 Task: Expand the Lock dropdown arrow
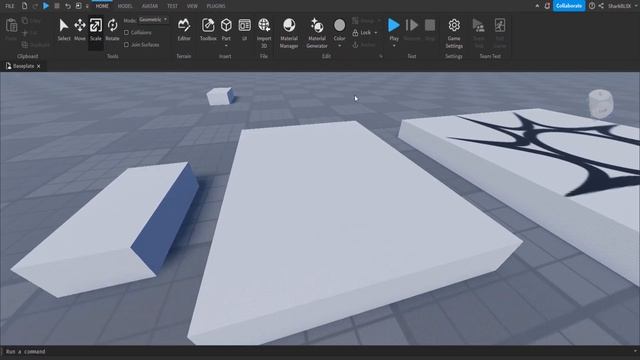point(376,33)
